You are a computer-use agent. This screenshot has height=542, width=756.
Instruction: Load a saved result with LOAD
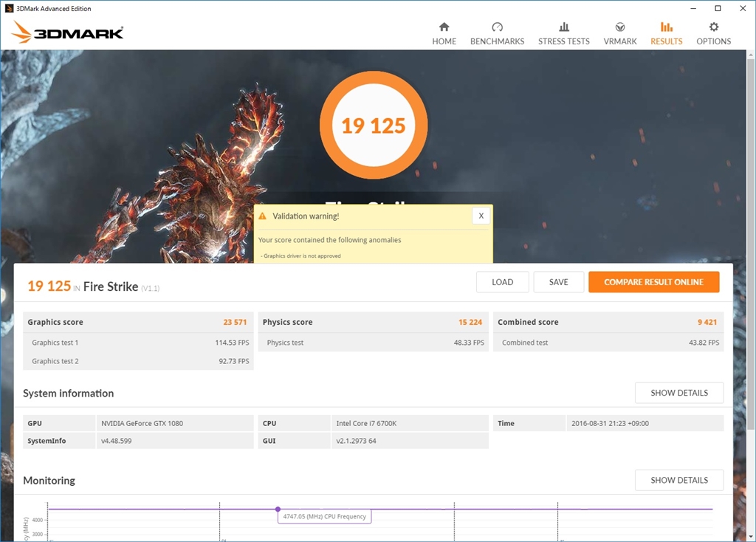tap(502, 282)
